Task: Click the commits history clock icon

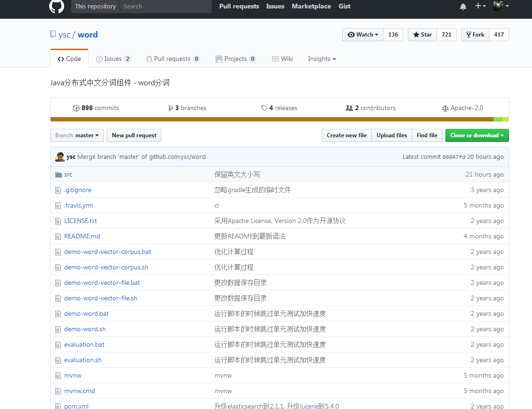Action: click(76, 108)
